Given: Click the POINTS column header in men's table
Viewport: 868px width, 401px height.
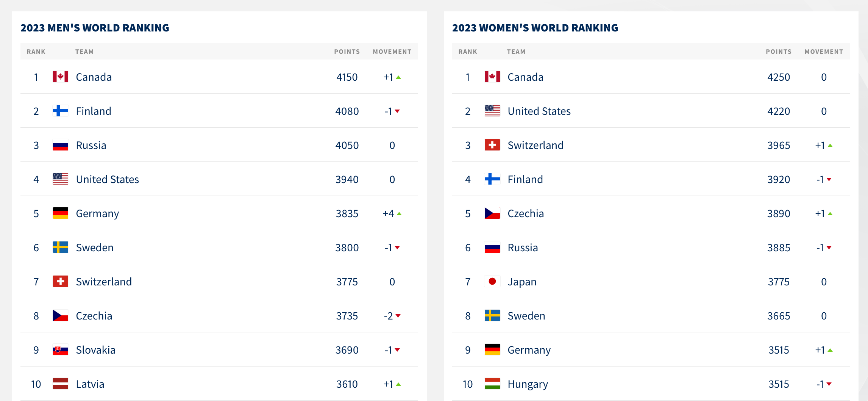Looking at the screenshot, I should coord(347,52).
